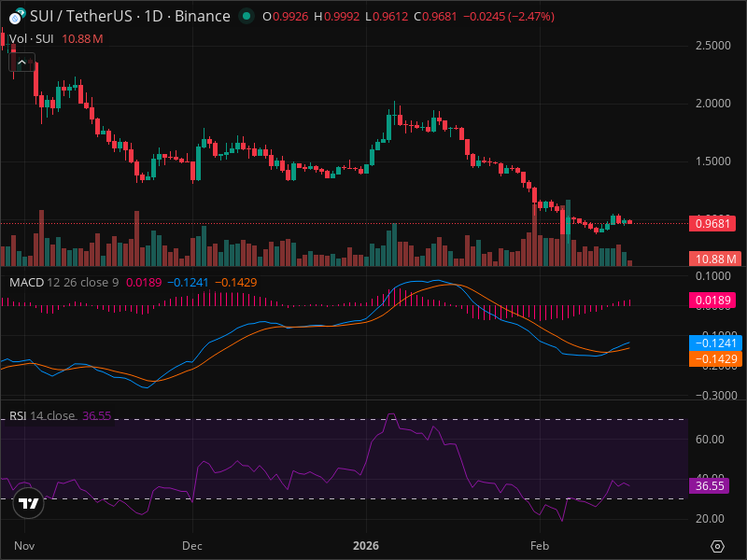The image size is (747, 560).
Task: Click the green market status dot
Action: 247,16
